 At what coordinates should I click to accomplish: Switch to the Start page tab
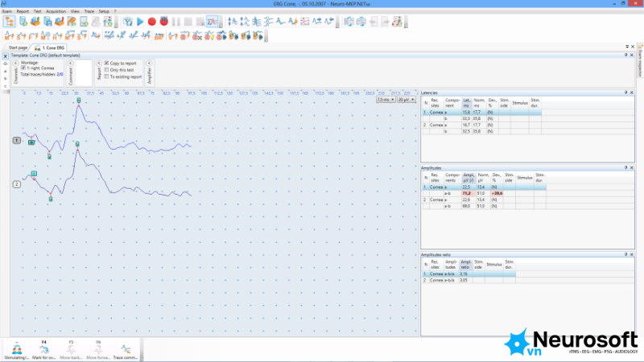(18, 47)
